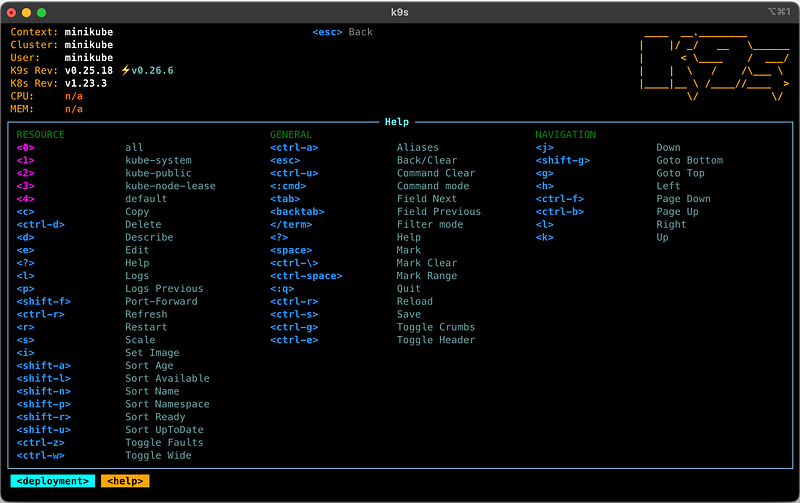Click the kube-node-lease namespace entry
Screen dimensions: 800x503
170,186
